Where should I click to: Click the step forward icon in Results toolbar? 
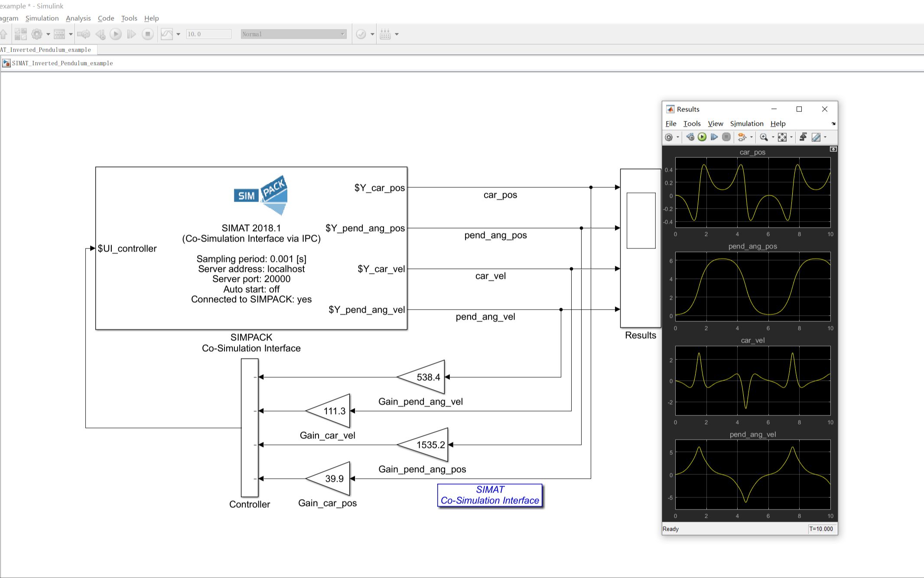[x=714, y=137]
